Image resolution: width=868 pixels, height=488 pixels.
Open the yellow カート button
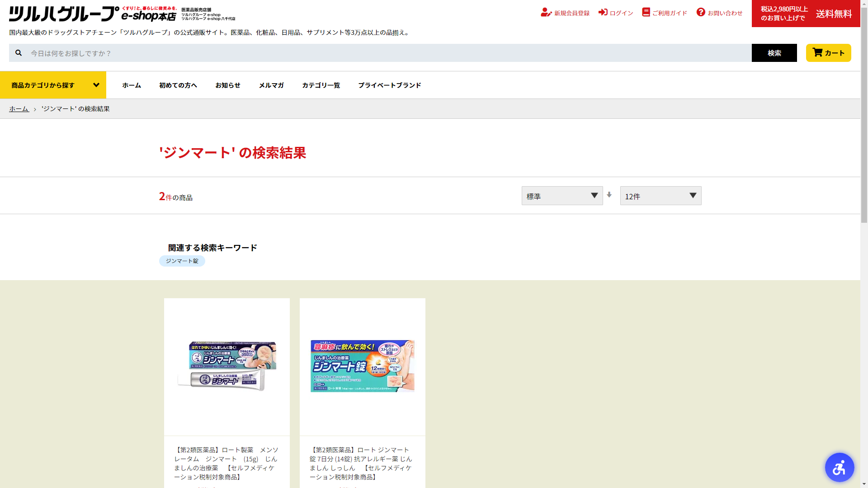pos(828,53)
